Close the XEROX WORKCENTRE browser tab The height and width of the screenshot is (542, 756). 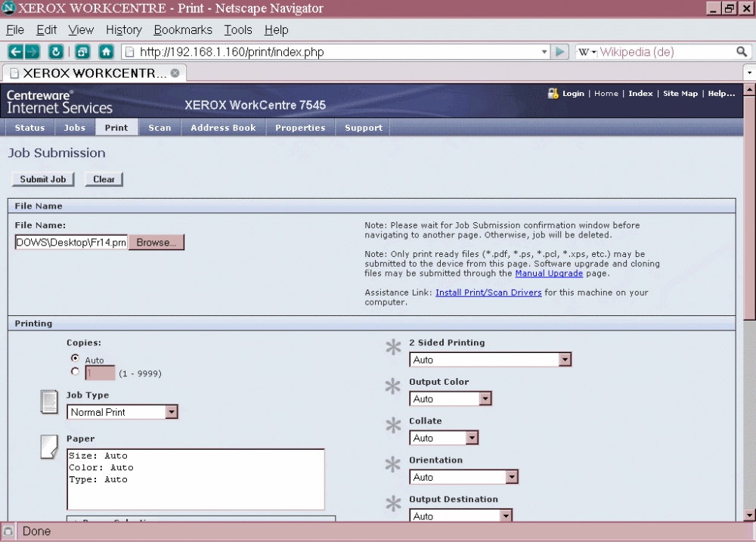[x=175, y=73]
